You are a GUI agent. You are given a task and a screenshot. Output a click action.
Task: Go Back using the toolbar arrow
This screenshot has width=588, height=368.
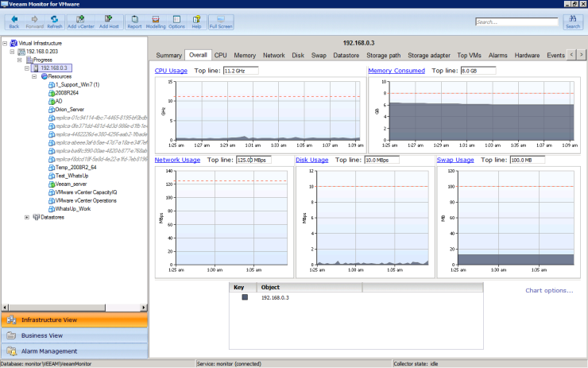click(14, 22)
